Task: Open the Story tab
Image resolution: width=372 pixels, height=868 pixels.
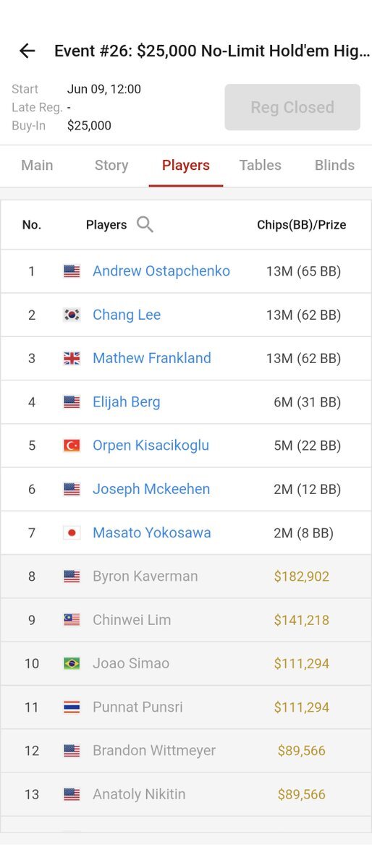Action: (111, 165)
